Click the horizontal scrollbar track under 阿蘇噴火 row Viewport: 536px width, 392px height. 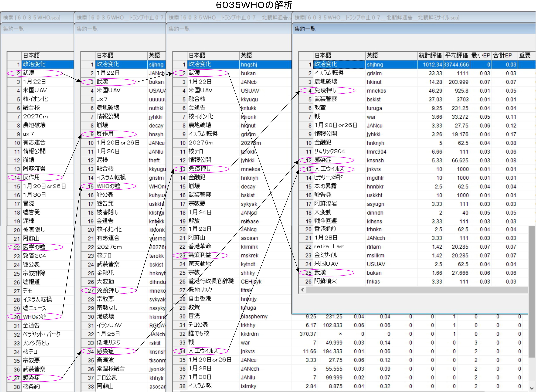click(x=415, y=290)
